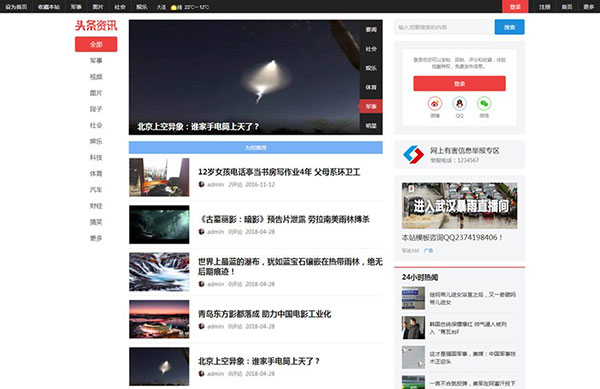Select 体育 in the left sidebar
This screenshot has width=600, height=389.
96,173
